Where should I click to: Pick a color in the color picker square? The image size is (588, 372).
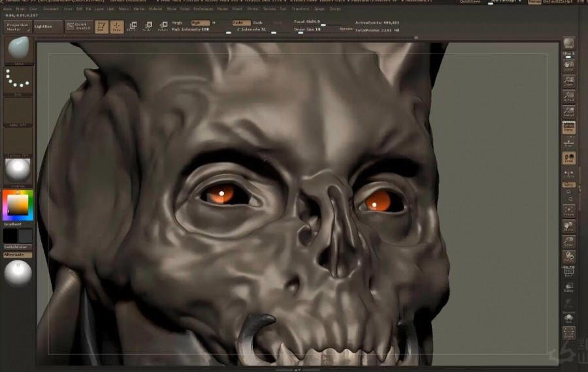click(x=18, y=205)
